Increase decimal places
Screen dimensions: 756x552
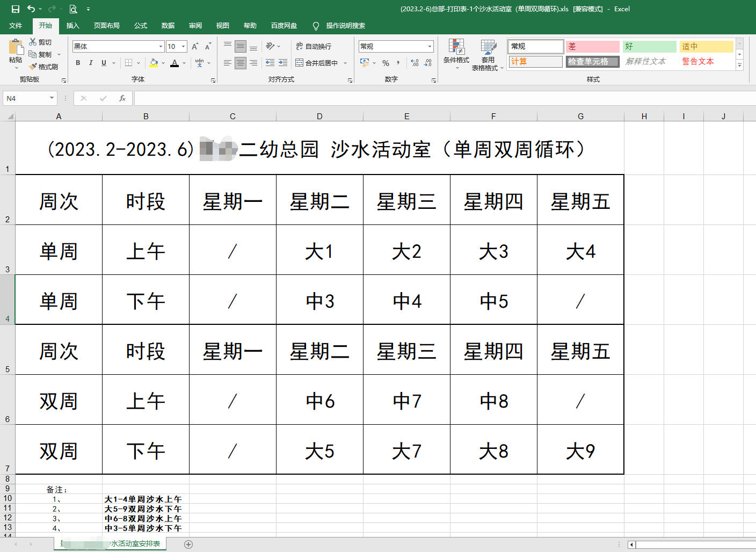(415, 63)
